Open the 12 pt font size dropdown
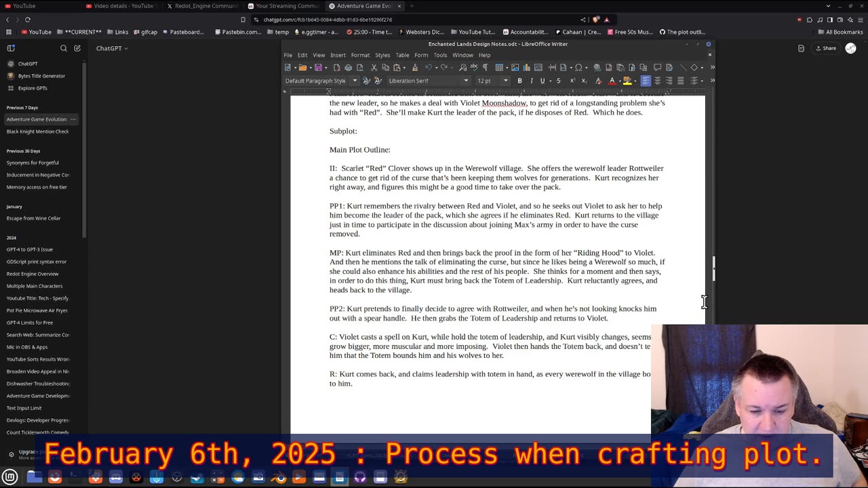Viewport: 868px width, 488px height. pos(505,81)
